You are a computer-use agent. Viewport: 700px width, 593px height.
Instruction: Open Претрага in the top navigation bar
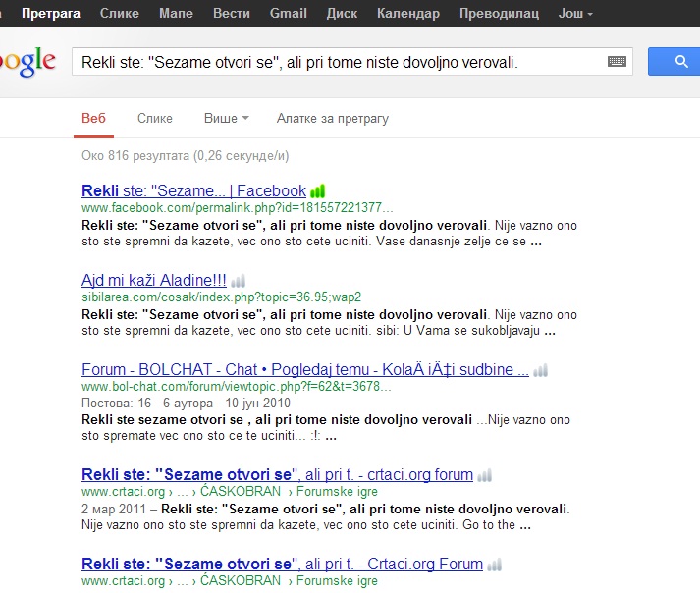(51, 14)
